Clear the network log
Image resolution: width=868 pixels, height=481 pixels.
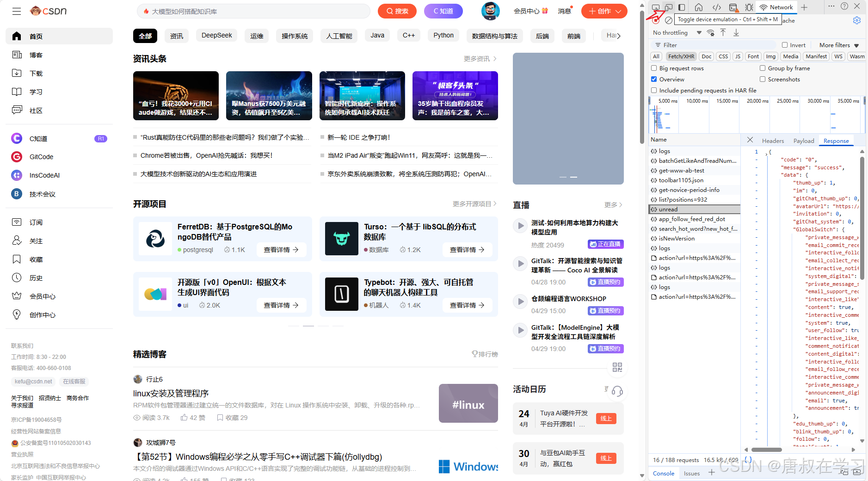[669, 20]
